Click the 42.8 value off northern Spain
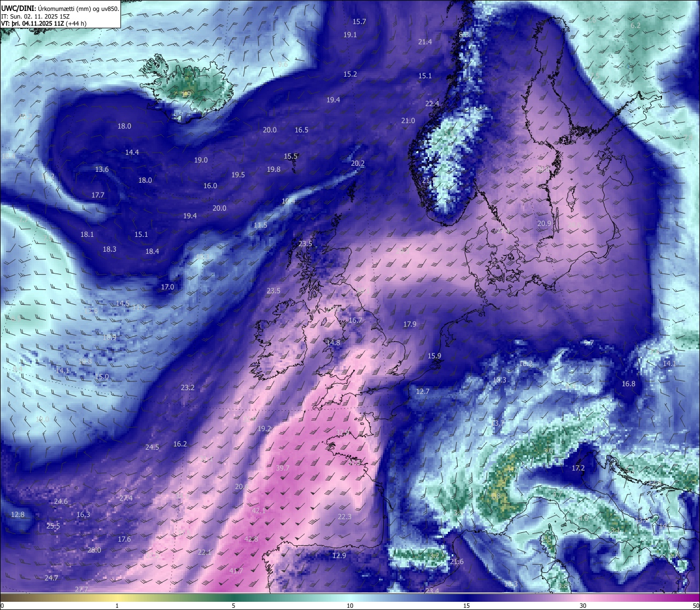The width and height of the screenshot is (700, 610). (x=251, y=539)
